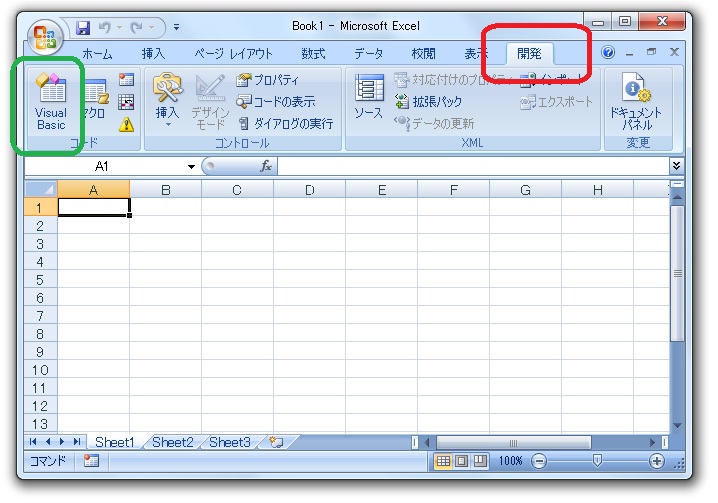Click the zoom in plus button
Screen dimensions: 718x503
tap(657, 461)
